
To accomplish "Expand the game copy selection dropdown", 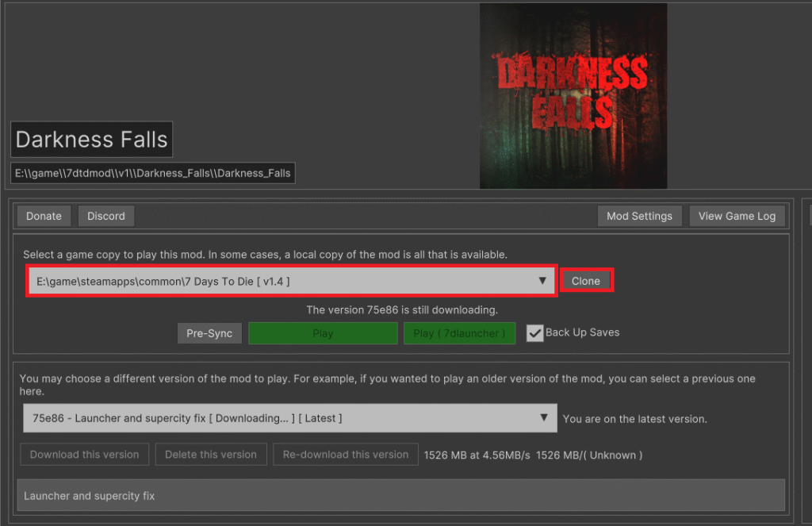I will (x=292, y=281).
